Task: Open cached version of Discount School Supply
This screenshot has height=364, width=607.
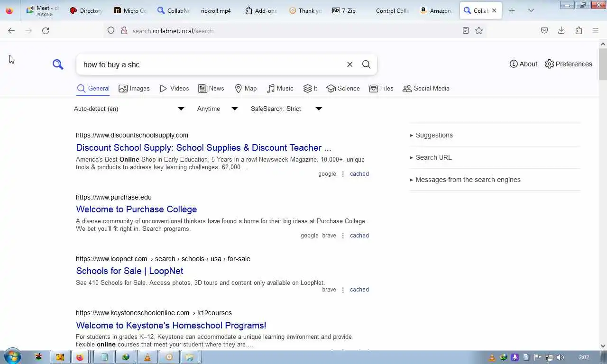Action: [x=359, y=174]
